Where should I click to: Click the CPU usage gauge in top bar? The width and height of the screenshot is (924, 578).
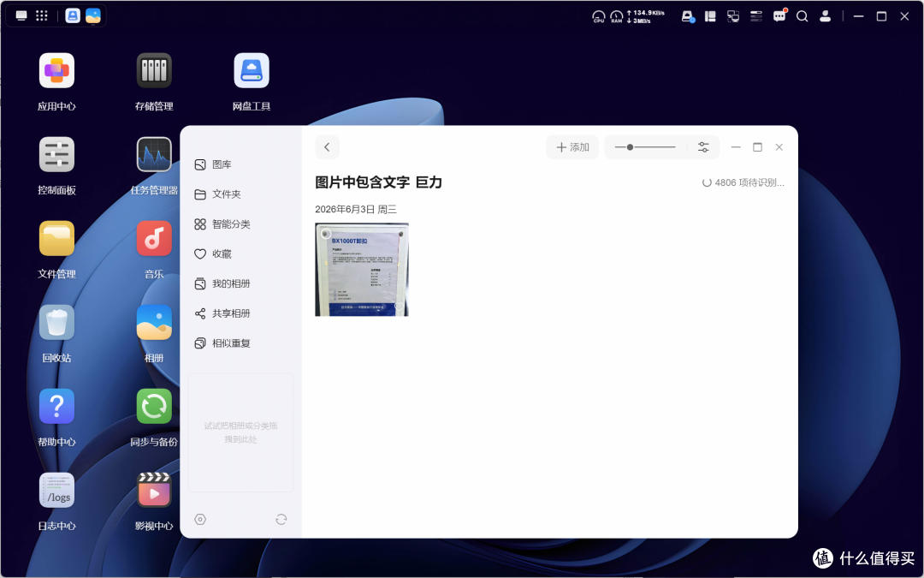coord(599,16)
